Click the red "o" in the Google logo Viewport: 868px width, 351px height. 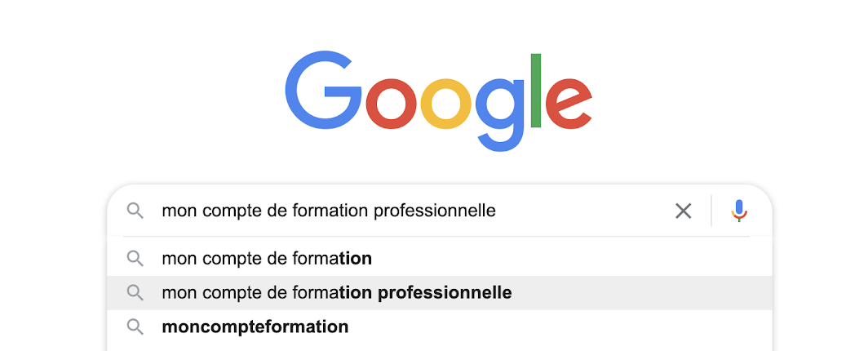(392, 104)
